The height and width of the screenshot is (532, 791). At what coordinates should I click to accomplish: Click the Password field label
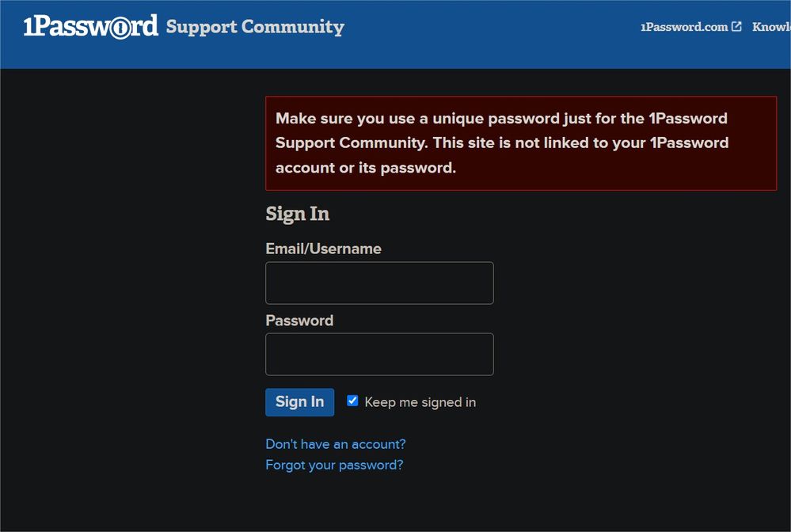[x=299, y=321]
